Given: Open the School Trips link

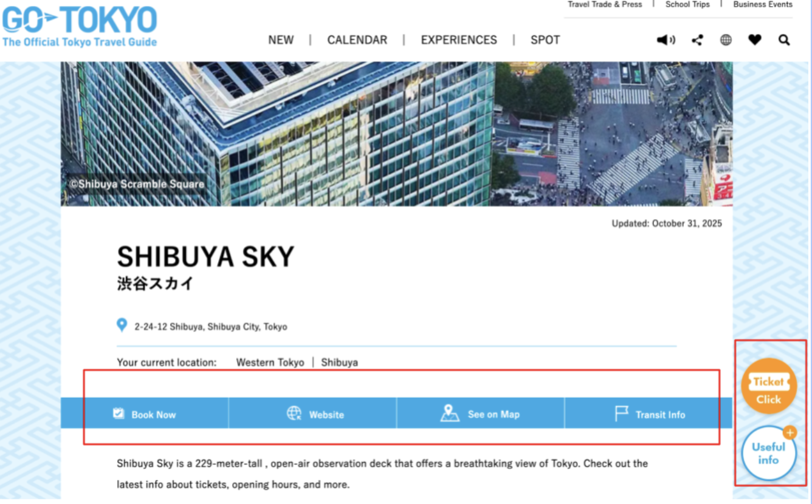Looking at the screenshot, I should 687,4.
